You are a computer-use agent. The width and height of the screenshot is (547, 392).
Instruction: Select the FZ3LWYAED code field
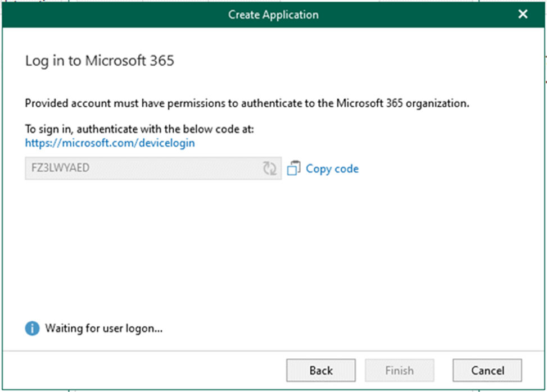tap(153, 168)
